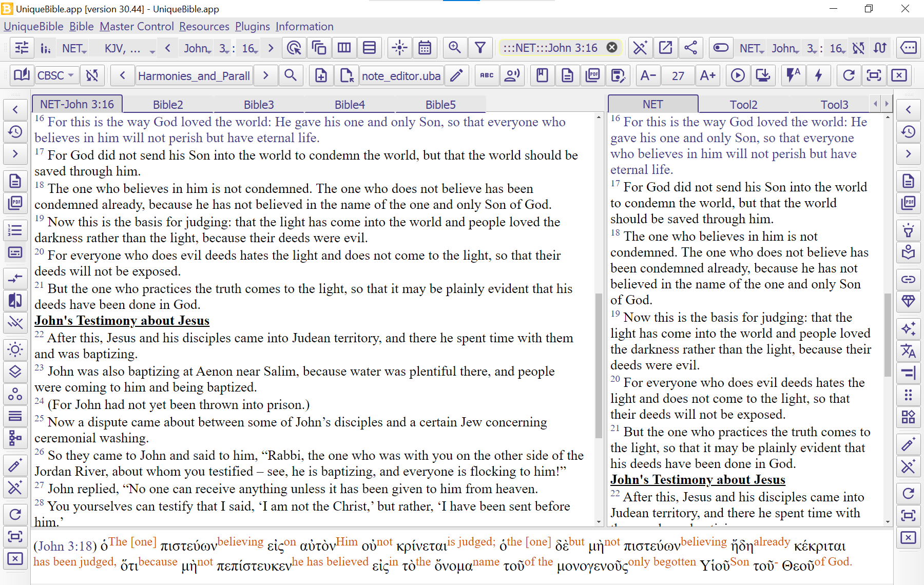Search the reference book with magnifier icon

pos(291,75)
